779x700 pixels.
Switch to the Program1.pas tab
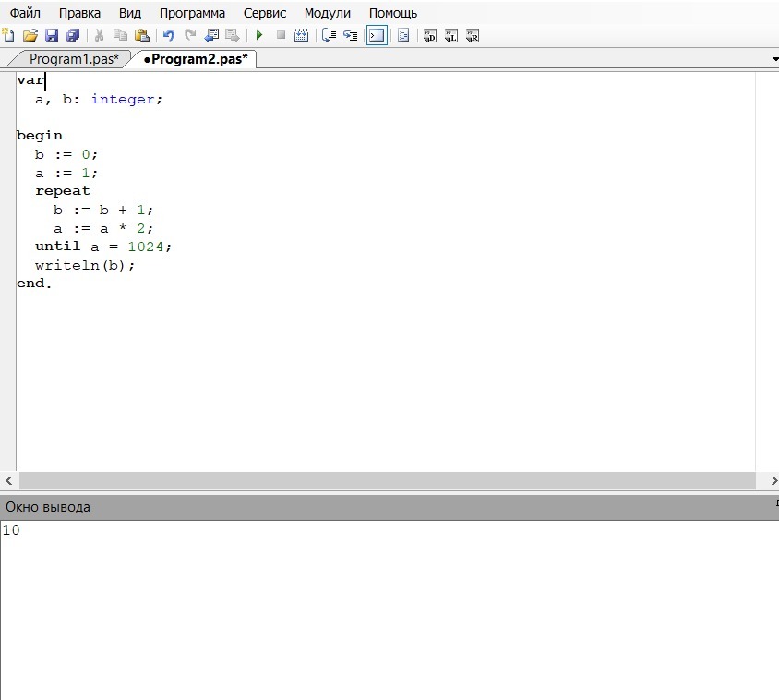(74, 59)
